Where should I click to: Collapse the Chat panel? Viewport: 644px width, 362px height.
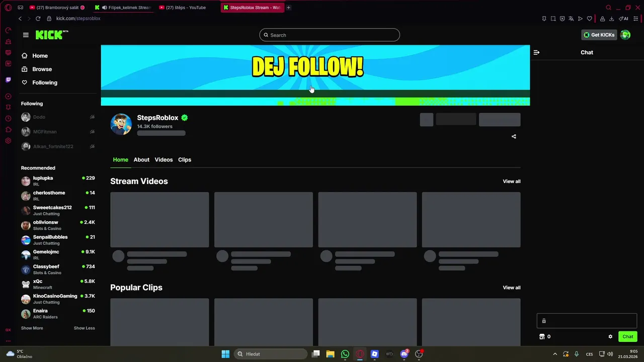click(x=536, y=52)
